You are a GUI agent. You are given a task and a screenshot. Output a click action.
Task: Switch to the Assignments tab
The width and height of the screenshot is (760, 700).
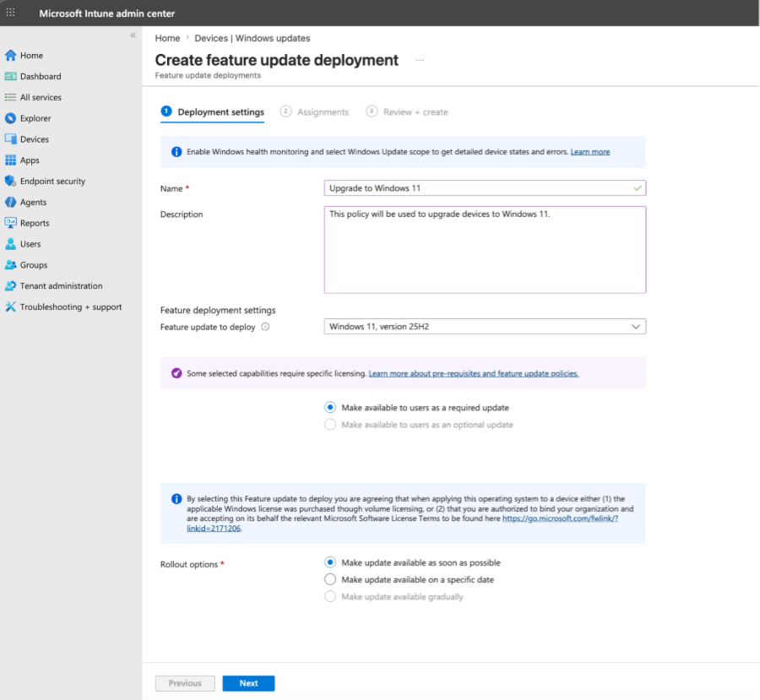point(315,112)
